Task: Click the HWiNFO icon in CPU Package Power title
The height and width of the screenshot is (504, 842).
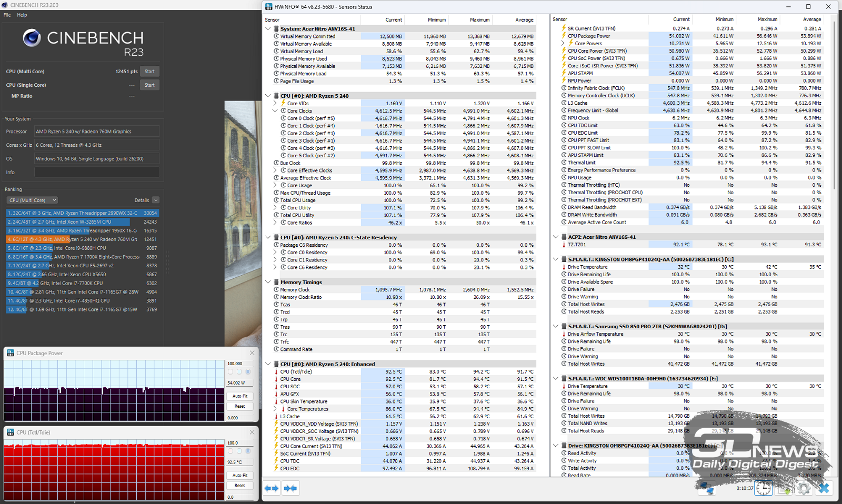Action: click(x=11, y=353)
